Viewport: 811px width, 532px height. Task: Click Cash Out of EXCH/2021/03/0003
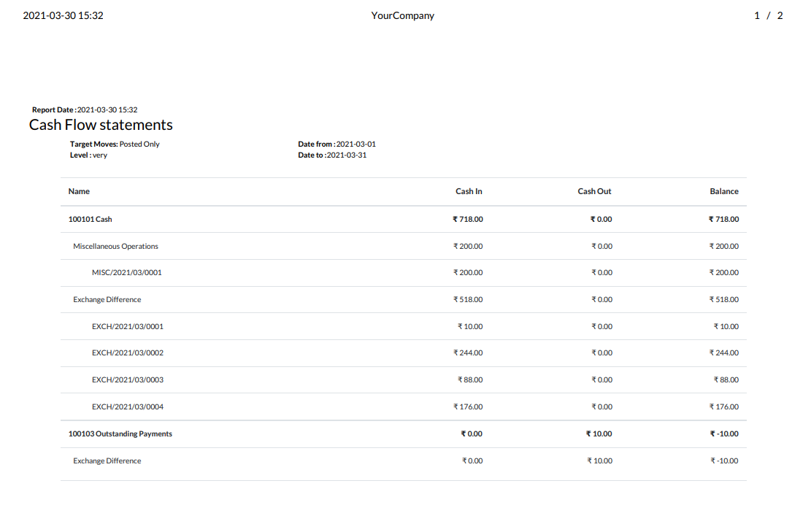point(602,379)
